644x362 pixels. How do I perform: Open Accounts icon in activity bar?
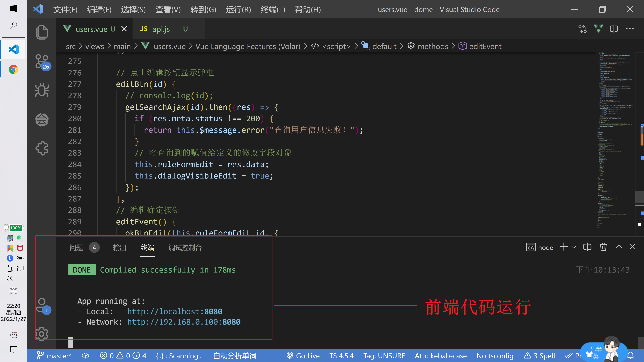tap(42, 305)
